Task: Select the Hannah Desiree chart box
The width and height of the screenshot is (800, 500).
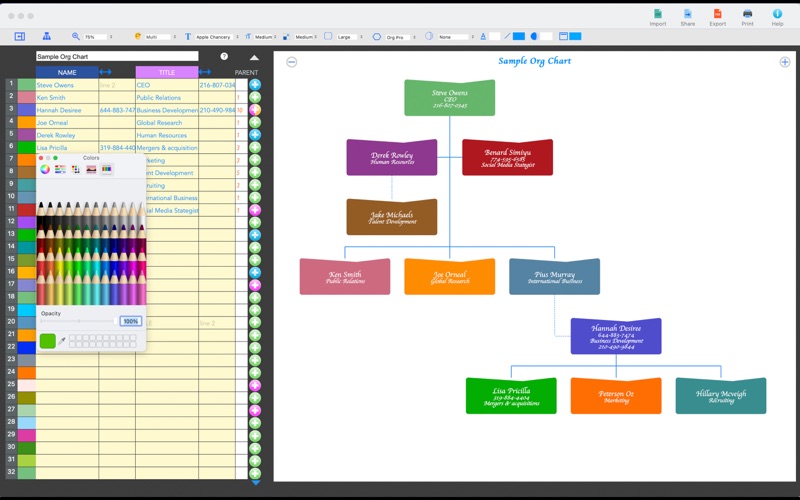Action: tap(616, 336)
